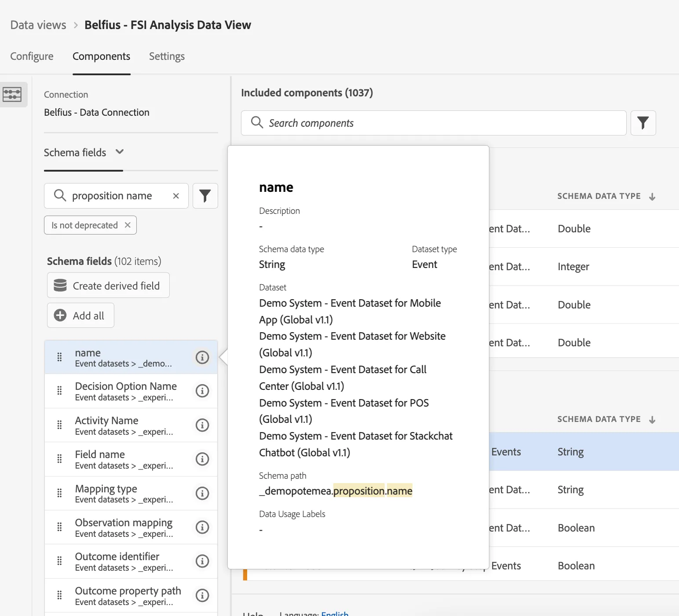This screenshot has width=679, height=616.
Task: Show info for Outcome property path field
Action: 202,595
